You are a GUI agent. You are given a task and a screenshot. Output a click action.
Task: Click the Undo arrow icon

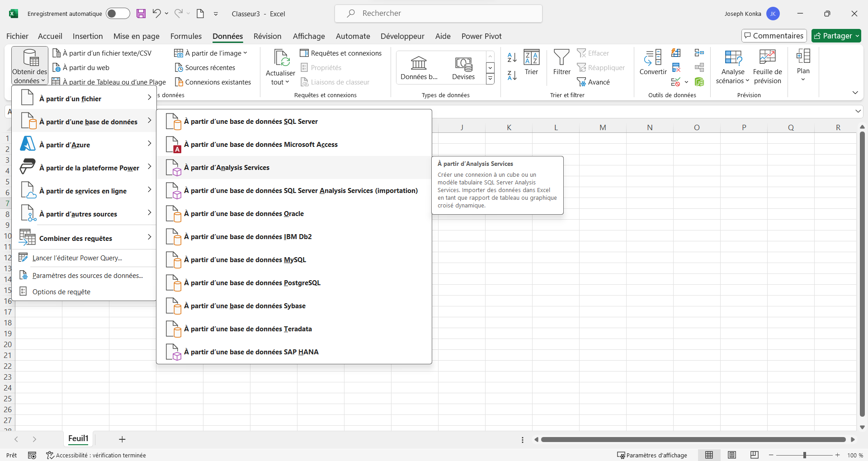pyautogui.click(x=156, y=14)
